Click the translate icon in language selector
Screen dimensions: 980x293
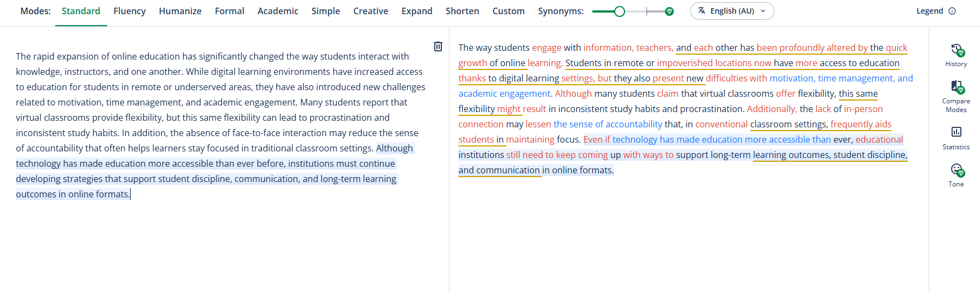702,11
